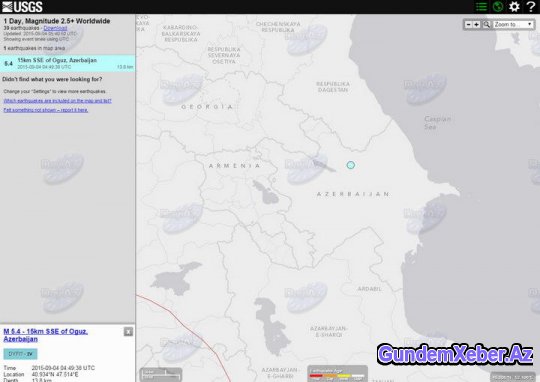
Task: Close the earthquake summary popup
Action: click(x=128, y=332)
